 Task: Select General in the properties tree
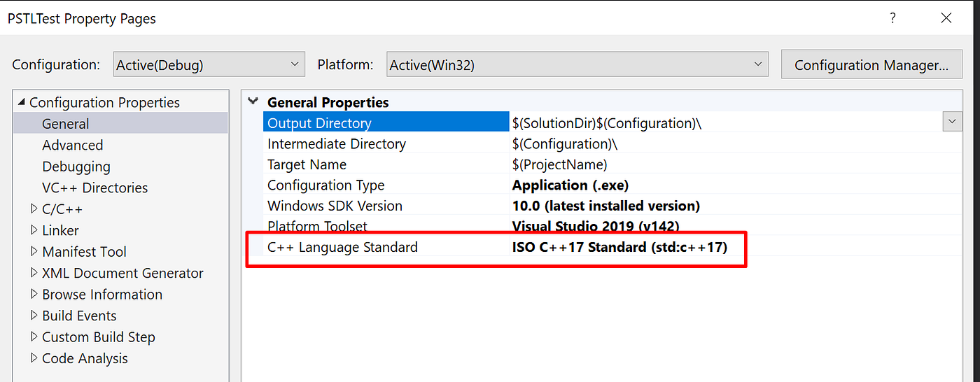coord(65,124)
